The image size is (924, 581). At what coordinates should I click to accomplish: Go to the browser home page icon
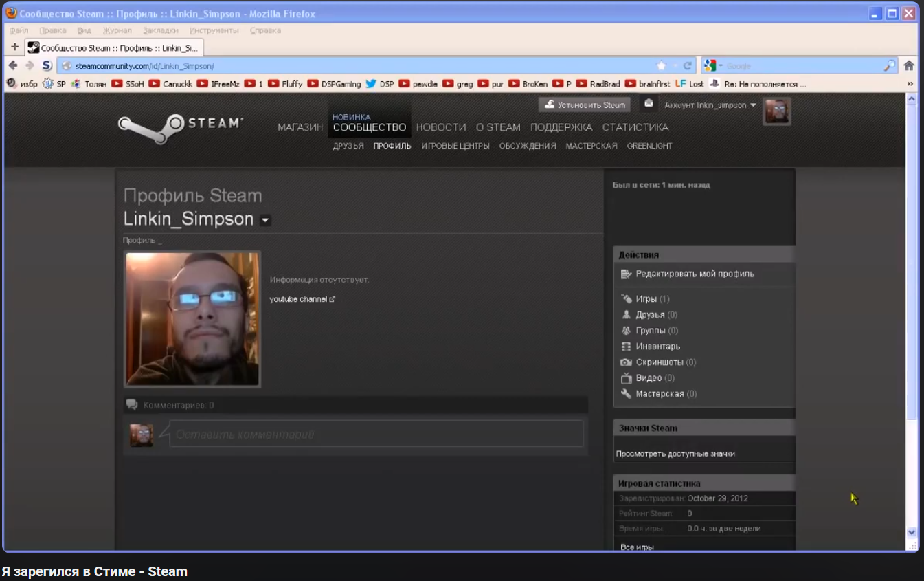coord(909,65)
